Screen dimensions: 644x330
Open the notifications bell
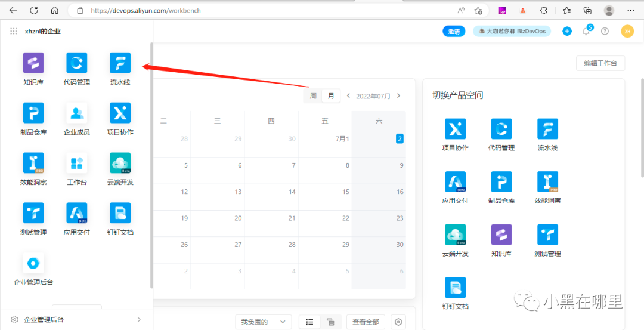click(x=587, y=32)
